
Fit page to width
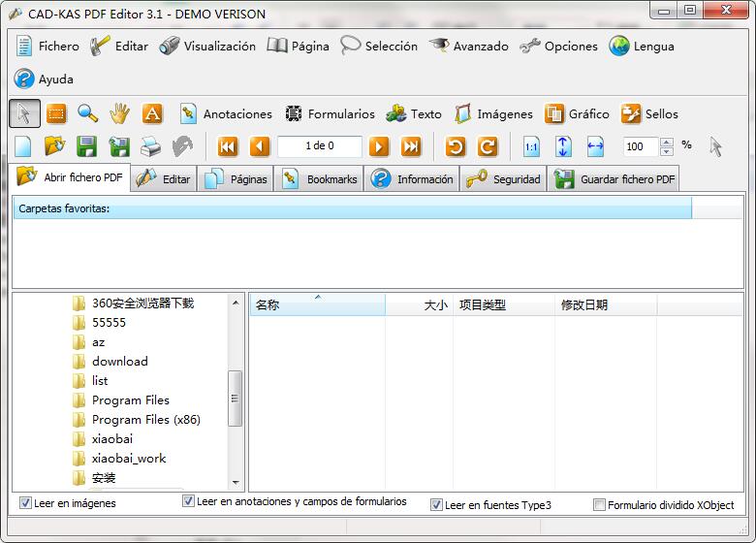coord(595,146)
